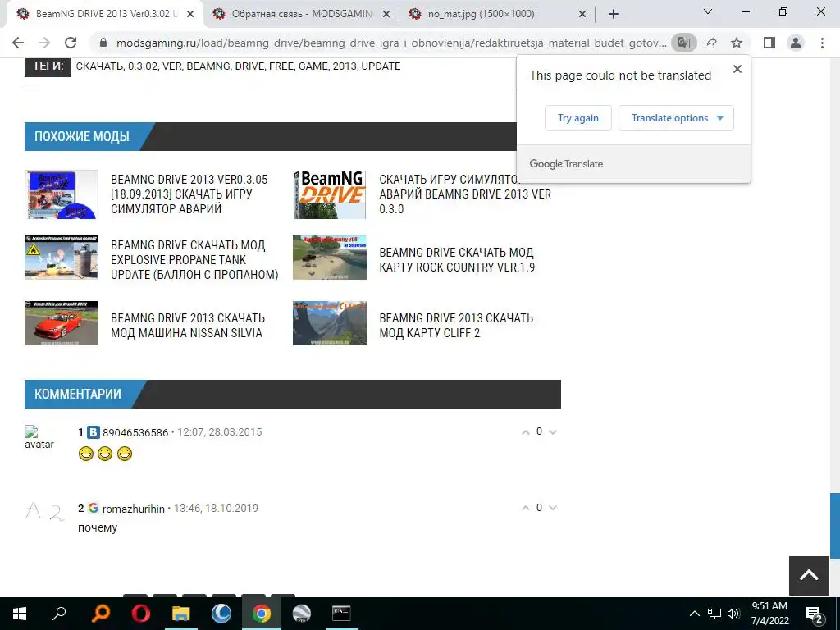Open the Nissan Silvia car mod link
Screen dimensions: 840x630
click(x=188, y=325)
